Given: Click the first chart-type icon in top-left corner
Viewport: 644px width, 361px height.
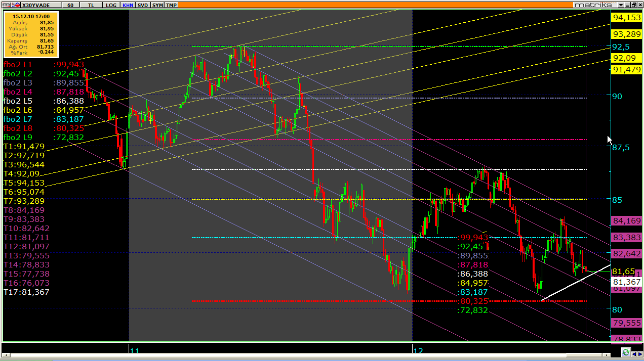Looking at the screenshot, I should point(5,5).
